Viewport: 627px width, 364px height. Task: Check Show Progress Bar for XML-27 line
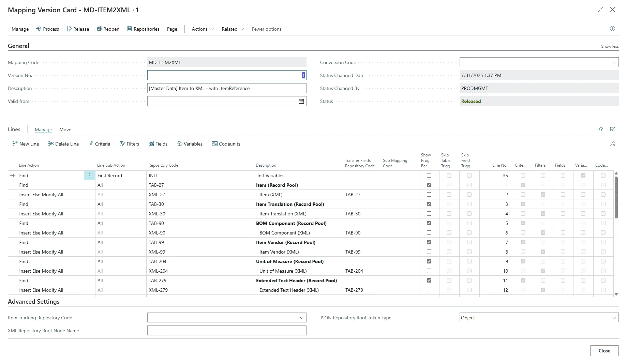coord(429,195)
